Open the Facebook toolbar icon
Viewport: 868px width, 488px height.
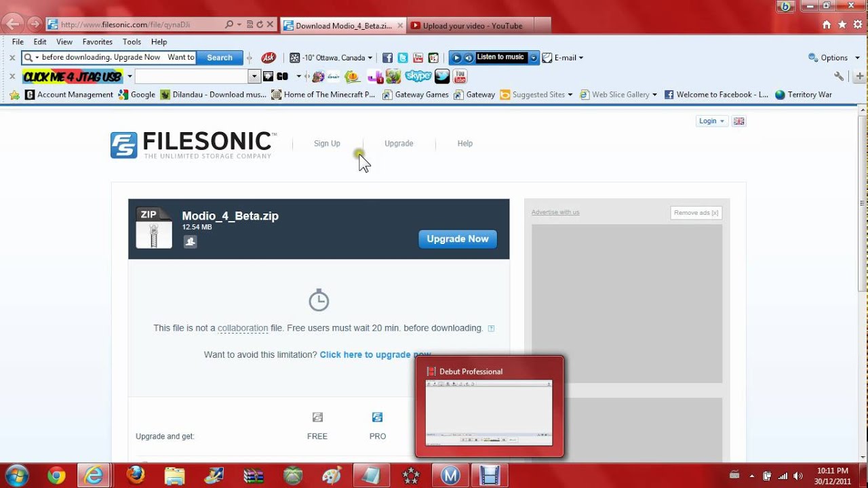pos(387,58)
